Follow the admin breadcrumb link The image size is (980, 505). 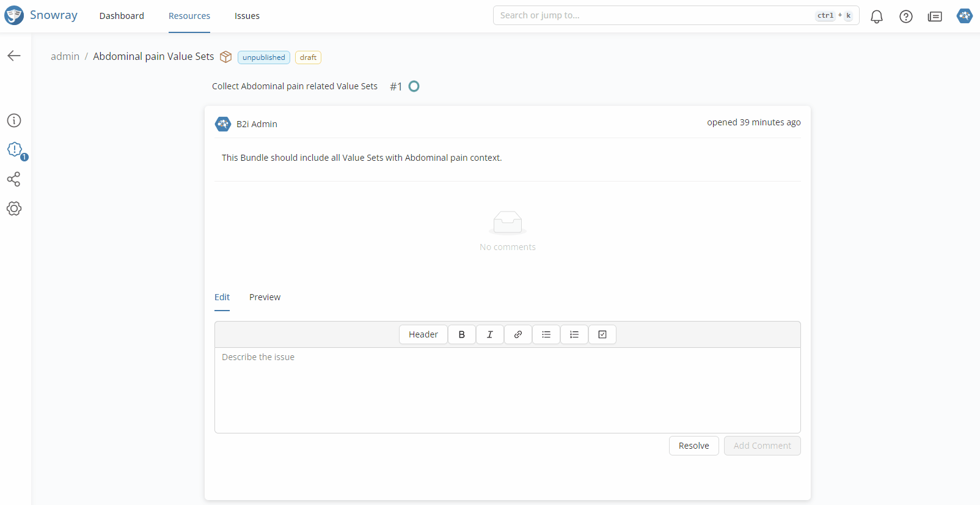coord(65,56)
